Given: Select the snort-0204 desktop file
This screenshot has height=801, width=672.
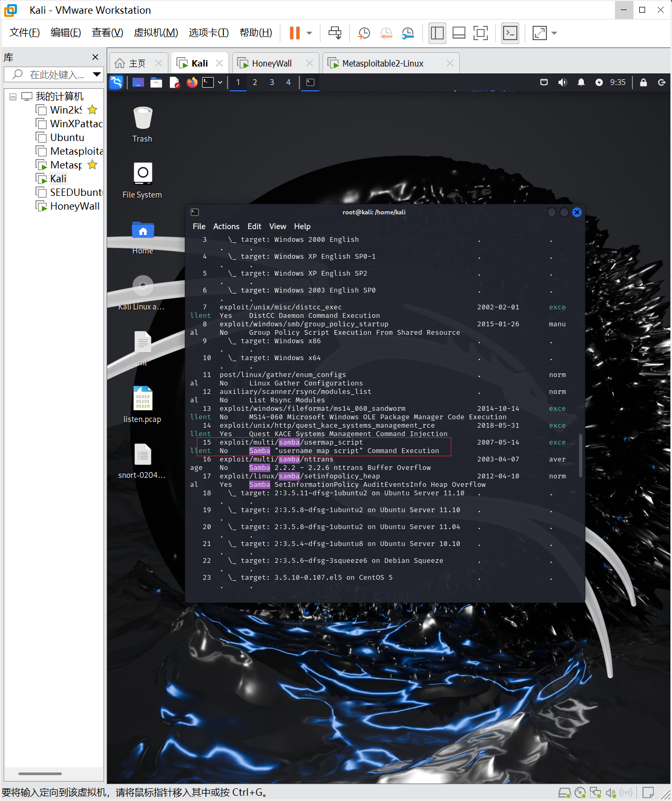Looking at the screenshot, I should coord(143,461).
